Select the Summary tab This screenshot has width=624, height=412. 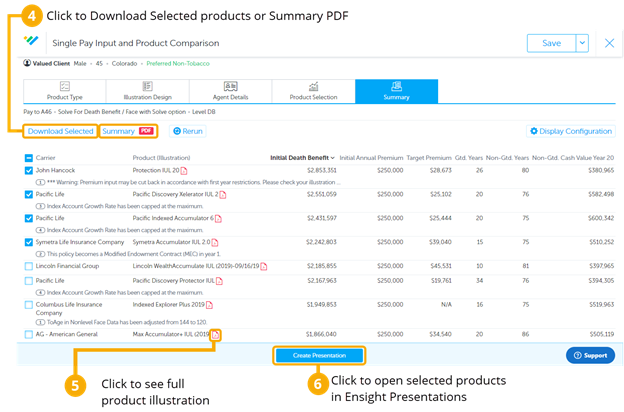point(396,91)
